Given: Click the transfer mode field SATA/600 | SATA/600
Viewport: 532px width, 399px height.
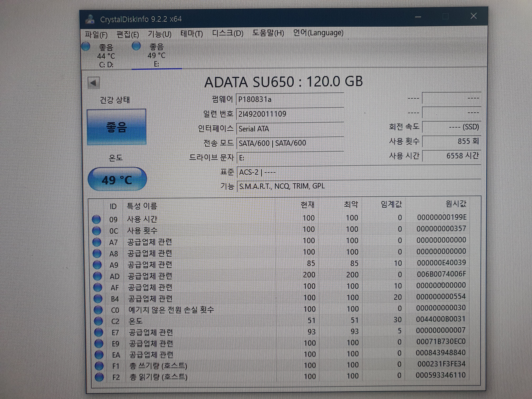Looking at the screenshot, I should coord(290,143).
